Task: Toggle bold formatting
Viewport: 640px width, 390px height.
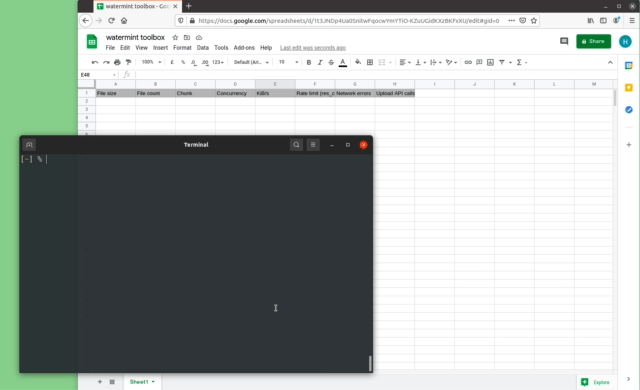Action: pyautogui.click(x=309, y=62)
